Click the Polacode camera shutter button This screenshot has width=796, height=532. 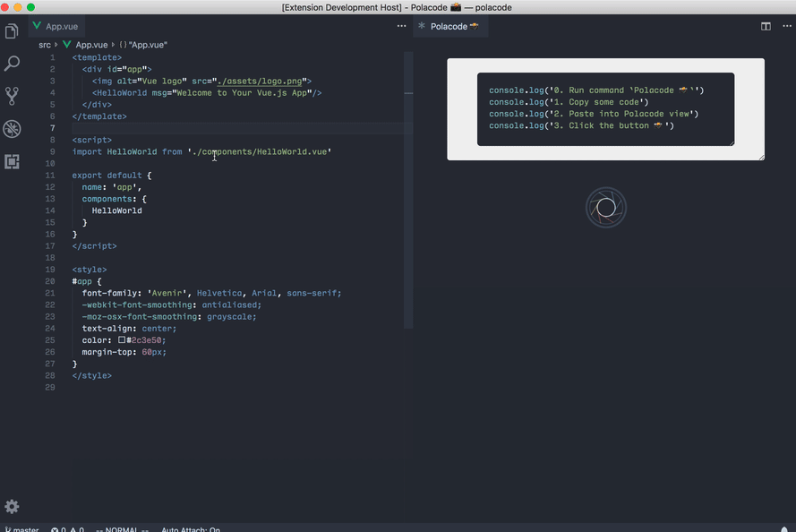(605, 208)
